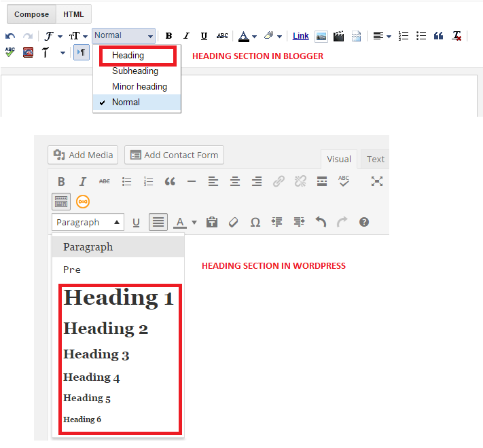Toggle the WordPress toolbar toggle (kitchen sink)
This screenshot has height=448, width=483.
point(61,202)
